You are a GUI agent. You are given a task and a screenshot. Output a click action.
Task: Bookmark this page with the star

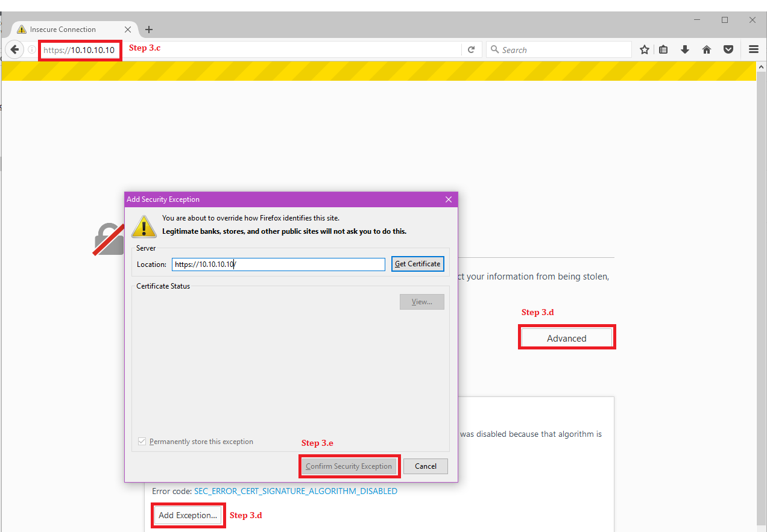click(x=644, y=49)
